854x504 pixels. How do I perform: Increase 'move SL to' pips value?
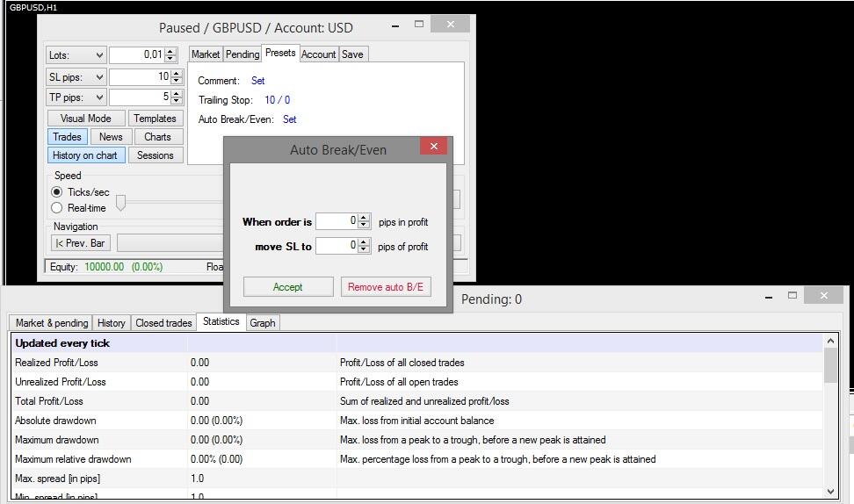pyautogui.click(x=364, y=241)
